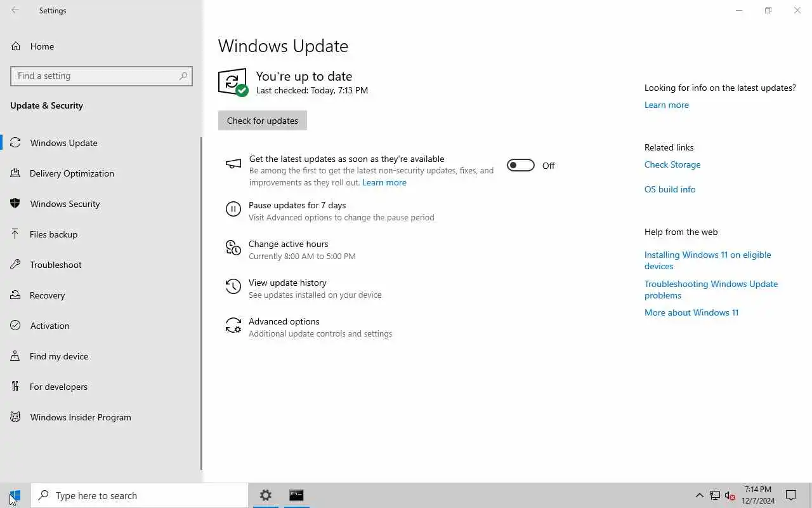
Task: Click the muted volume tray icon
Action: click(x=730, y=495)
